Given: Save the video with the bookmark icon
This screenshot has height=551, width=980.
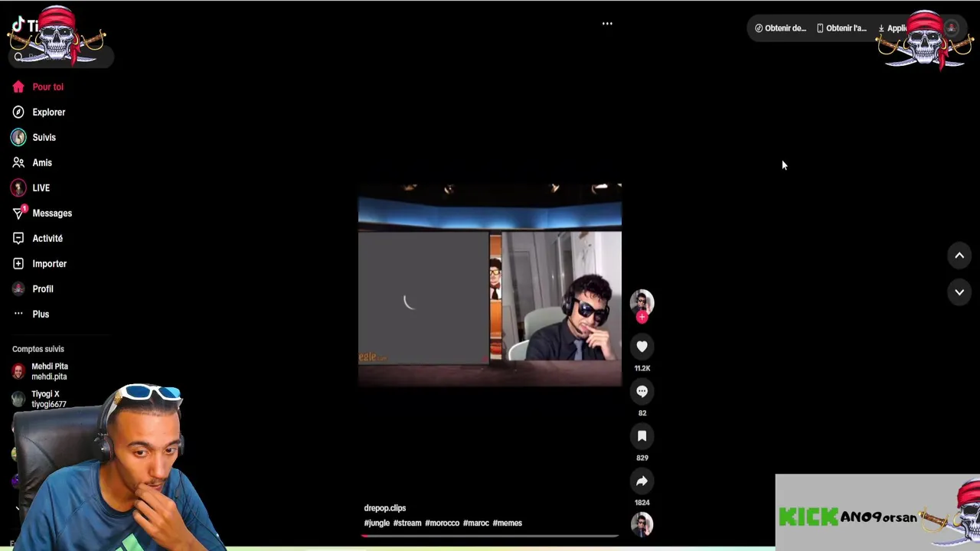Looking at the screenshot, I should coord(642,436).
